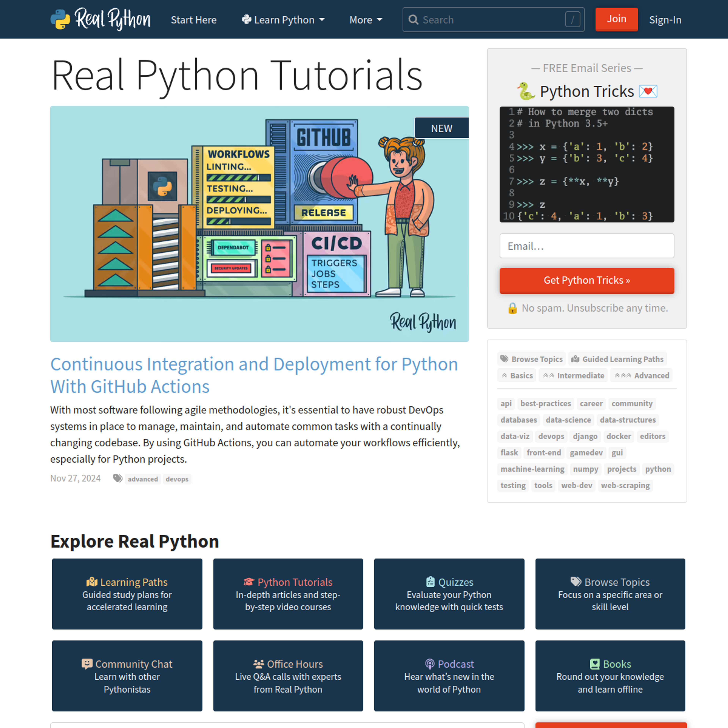Select the web-dev topic tag
This screenshot has height=728, width=728.
(577, 485)
